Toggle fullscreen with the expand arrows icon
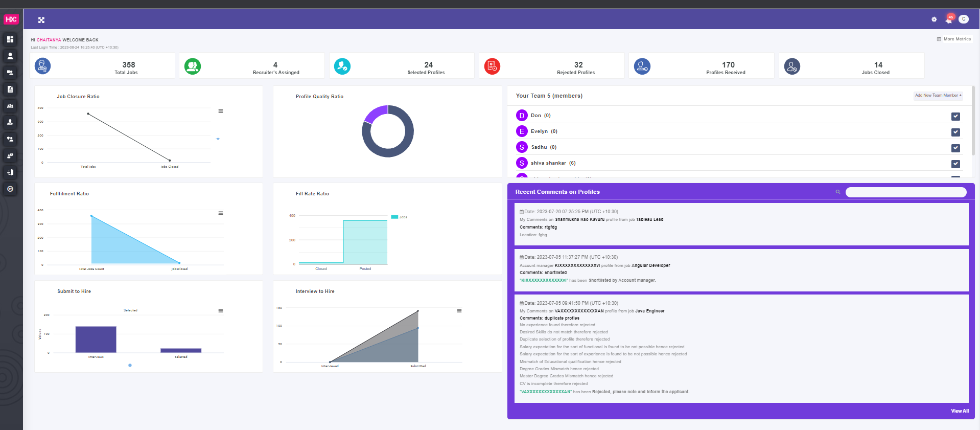The height and width of the screenshot is (430, 980). [x=41, y=20]
